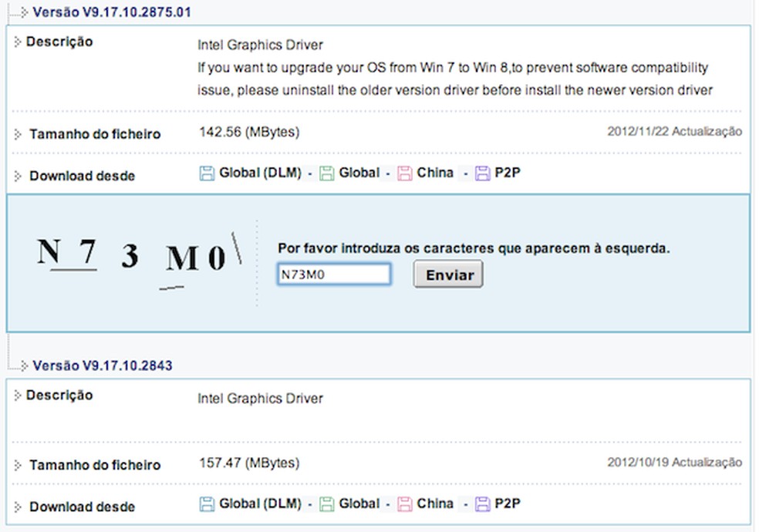Click purple P2P disk icon for version 2843
759x532 pixels.
tap(483, 504)
